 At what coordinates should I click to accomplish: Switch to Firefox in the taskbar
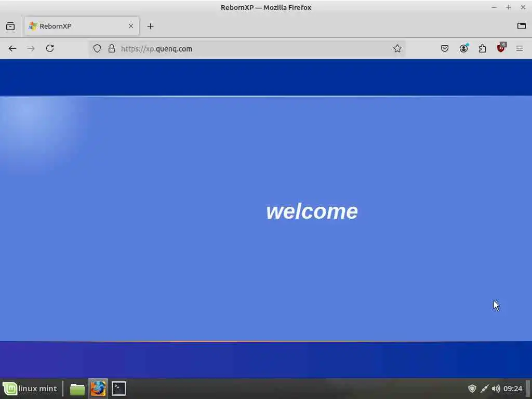tap(98, 389)
